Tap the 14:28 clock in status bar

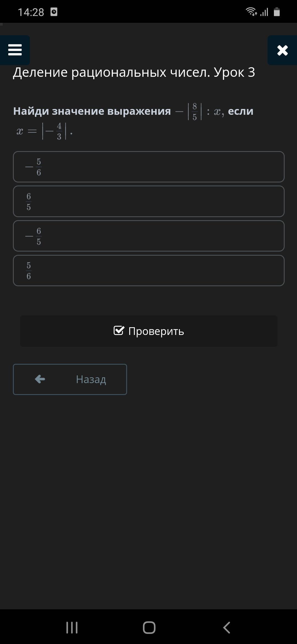[31, 12]
